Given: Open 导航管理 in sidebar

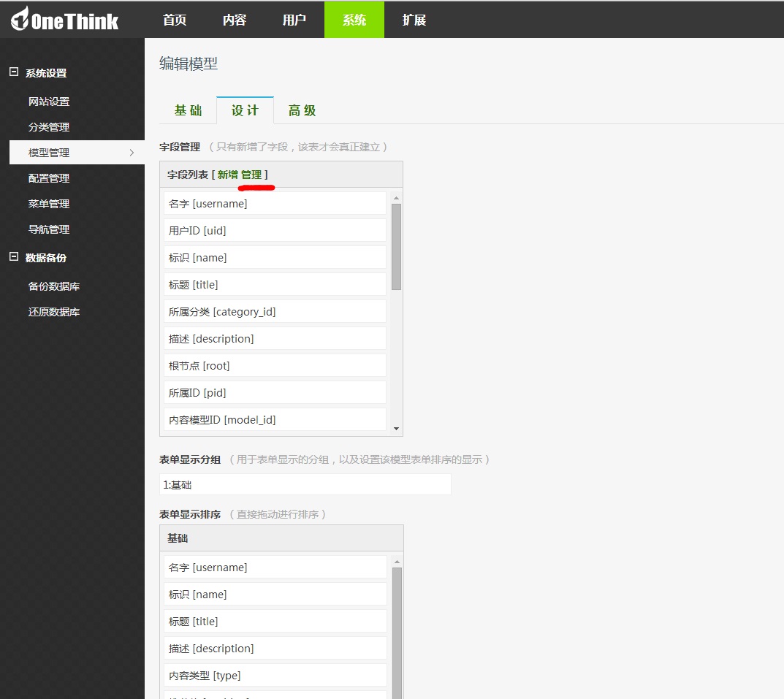Looking at the screenshot, I should click(49, 229).
